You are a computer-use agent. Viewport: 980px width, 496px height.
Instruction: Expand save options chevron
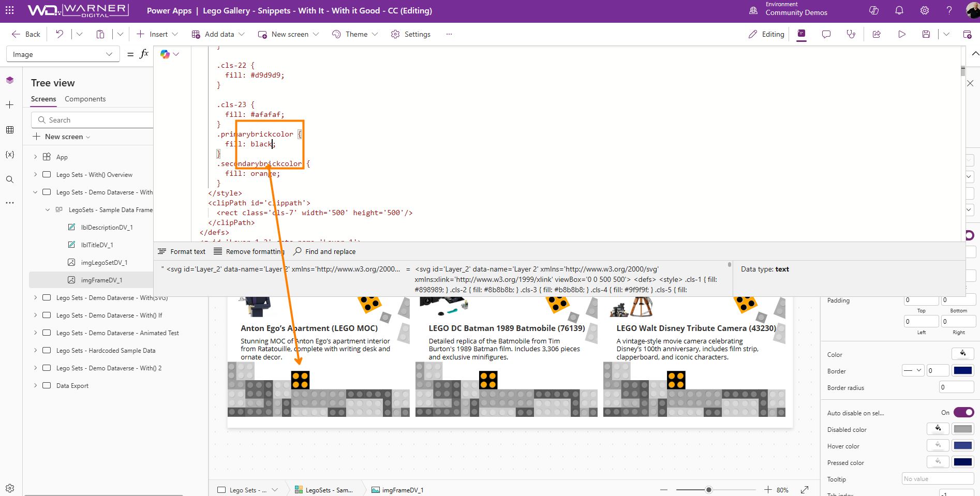(x=946, y=34)
